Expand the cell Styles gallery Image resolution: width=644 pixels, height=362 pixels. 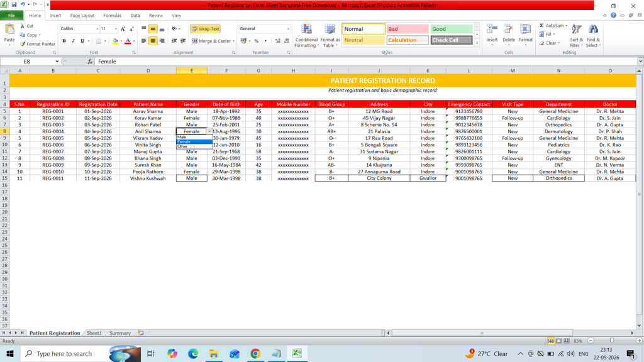[x=477, y=43]
